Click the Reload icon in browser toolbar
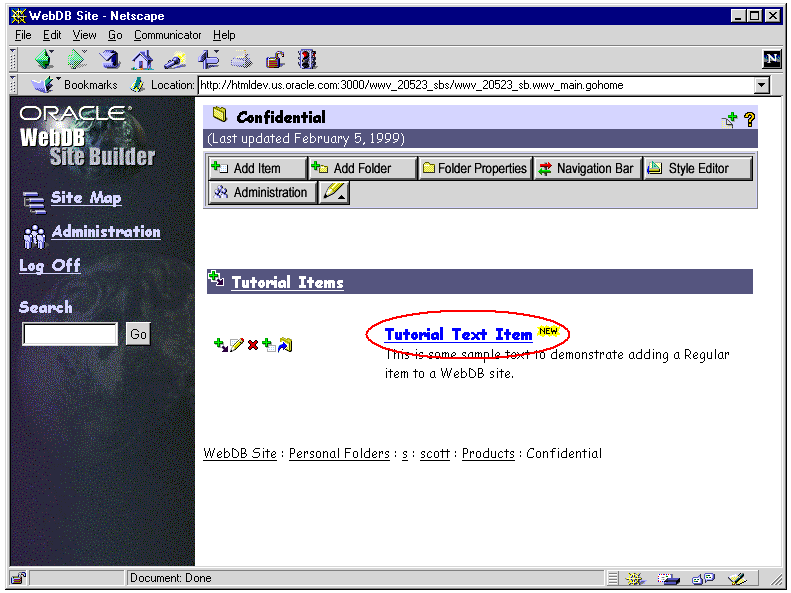 tap(110, 59)
